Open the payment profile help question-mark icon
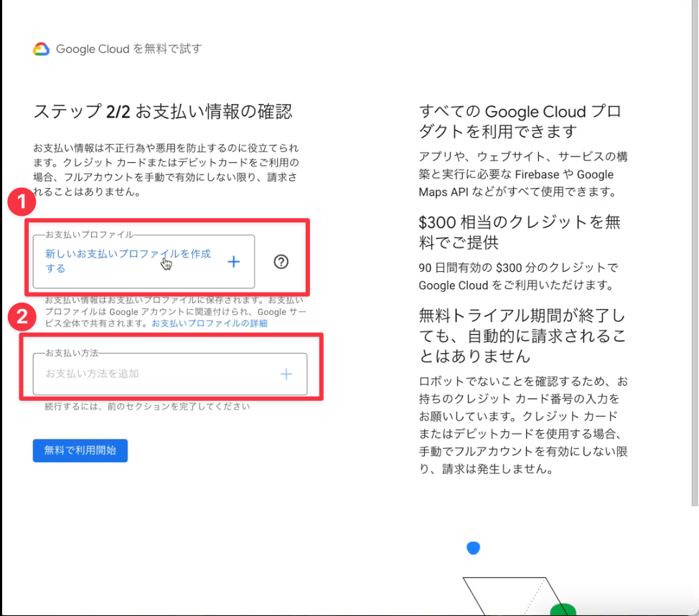This screenshot has height=616, width=699. pyautogui.click(x=281, y=262)
